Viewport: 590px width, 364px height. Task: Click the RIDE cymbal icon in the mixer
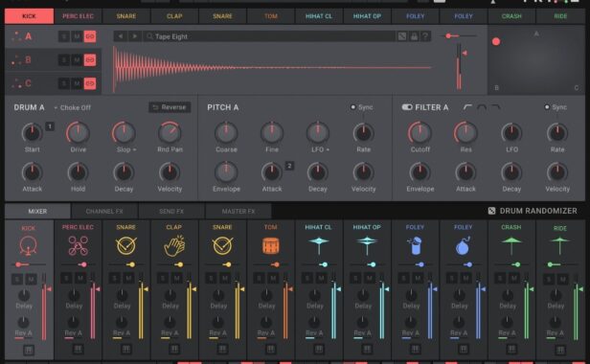click(x=559, y=245)
